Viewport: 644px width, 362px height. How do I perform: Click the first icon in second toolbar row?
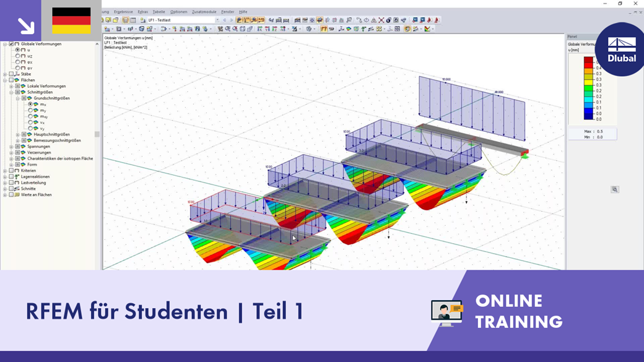[107, 28]
